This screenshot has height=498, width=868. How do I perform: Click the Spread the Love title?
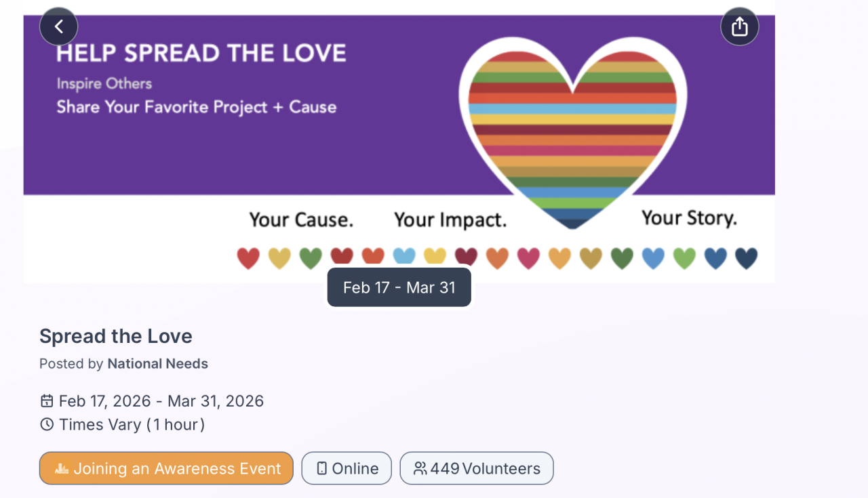pos(116,336)
